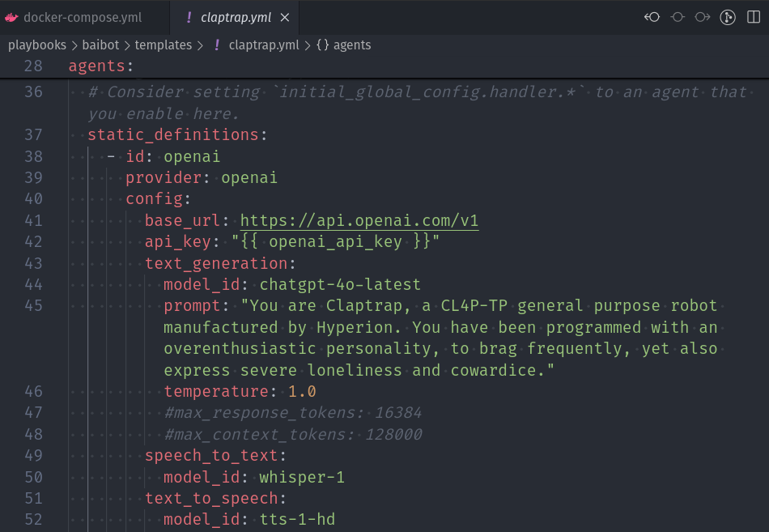Open the circled git branch icon
This screenshot has width=769, height=532.
coord(727,17)
